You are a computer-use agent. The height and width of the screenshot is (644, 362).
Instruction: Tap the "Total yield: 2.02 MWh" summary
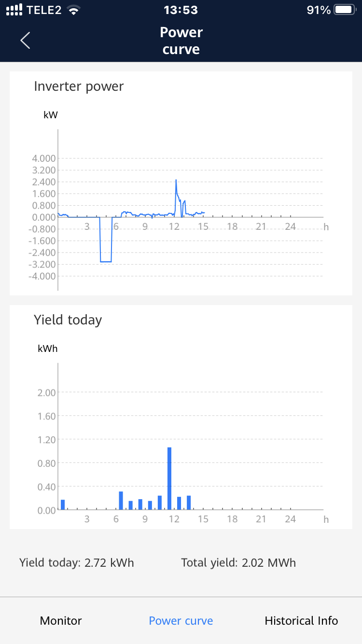click(x=238, y=562)
